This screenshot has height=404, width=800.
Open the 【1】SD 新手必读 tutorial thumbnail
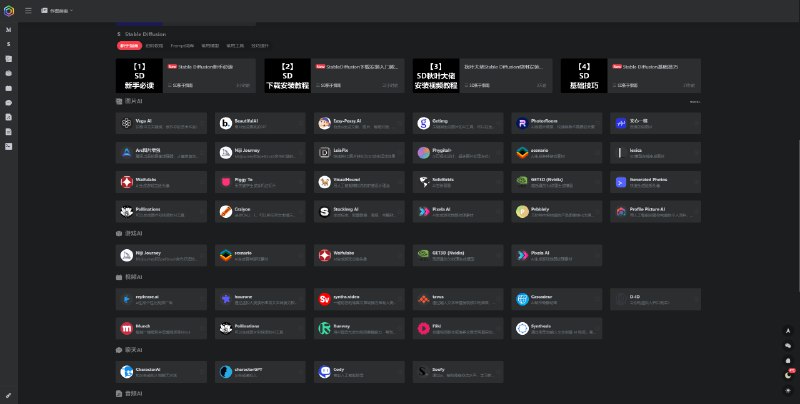click(139, 76)
